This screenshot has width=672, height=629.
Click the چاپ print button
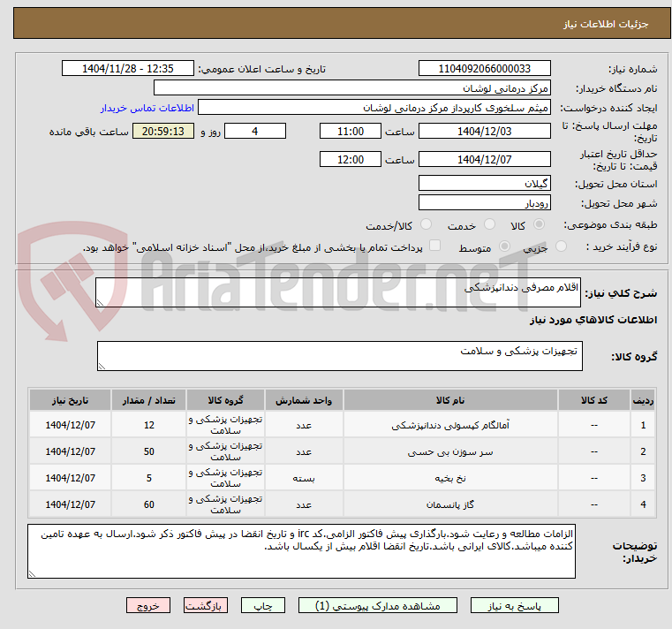click(x=263, y=605)
